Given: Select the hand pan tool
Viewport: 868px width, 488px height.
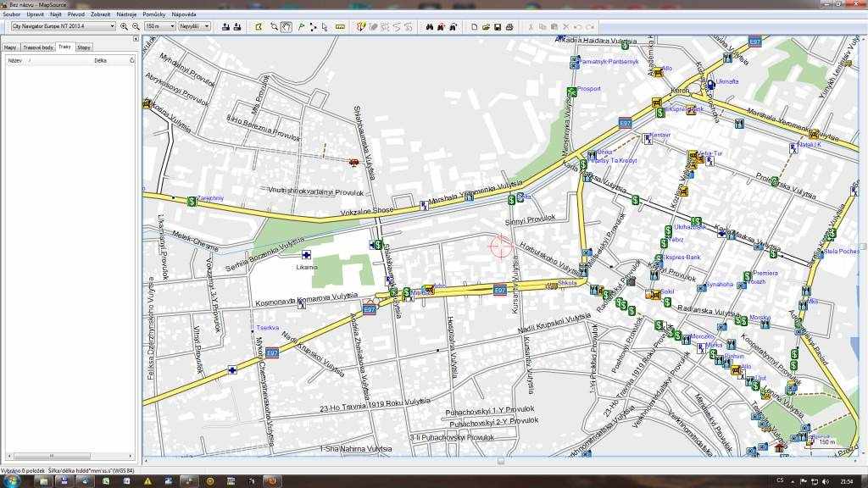Looking at the screenshot, I should pyautogui.click(x=287, y=26).
